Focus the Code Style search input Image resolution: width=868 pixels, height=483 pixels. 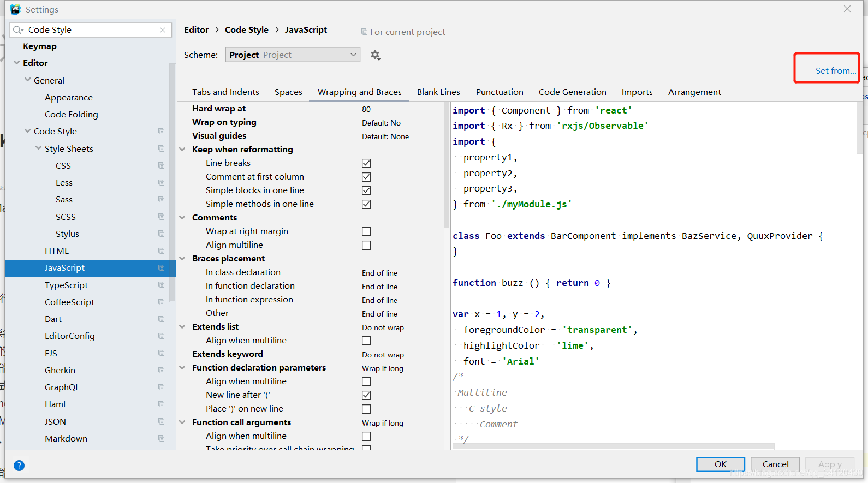[91, 30]
